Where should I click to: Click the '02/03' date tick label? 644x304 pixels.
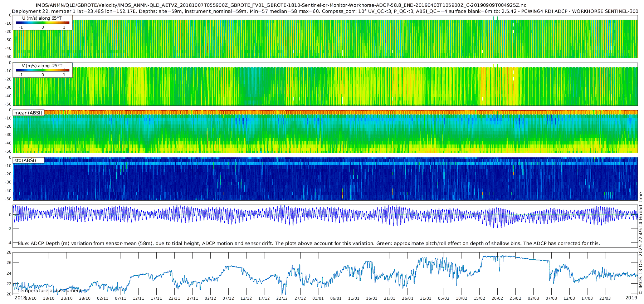click(533, 298)
